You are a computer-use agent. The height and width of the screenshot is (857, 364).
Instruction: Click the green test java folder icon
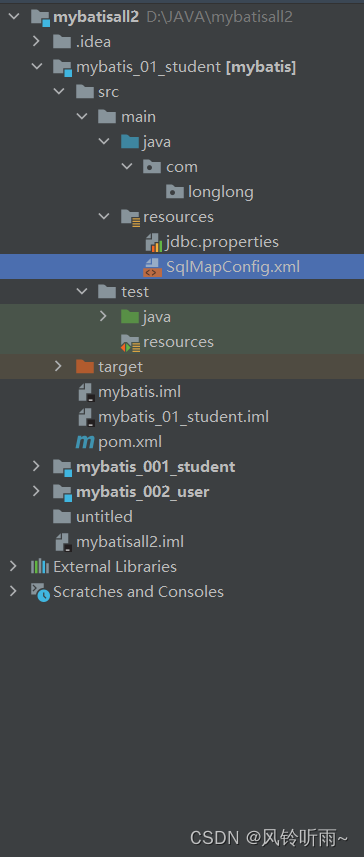(130, 316)
